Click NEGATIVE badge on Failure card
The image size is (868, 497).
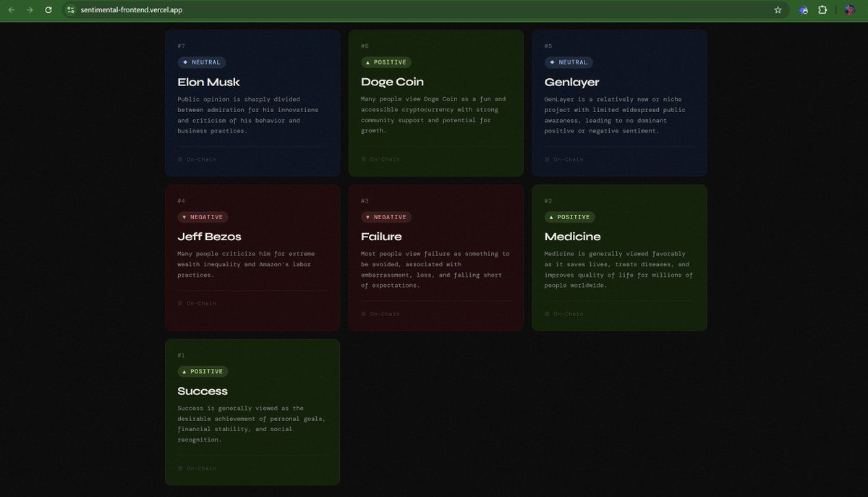[386, 217]
